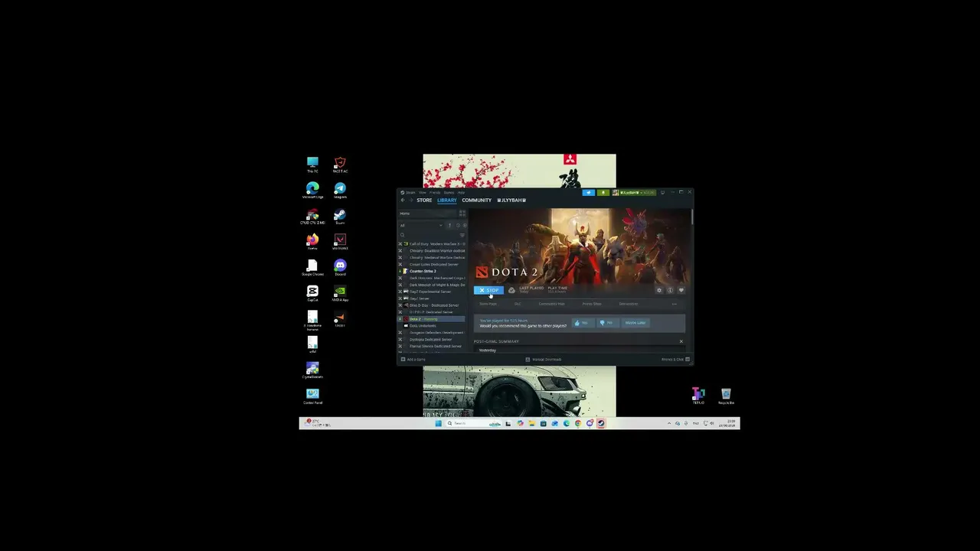The image size is (980, 551).
Task: Select the Firefox desktop icon
Action: pyautogui.click(x=312, y=243)
